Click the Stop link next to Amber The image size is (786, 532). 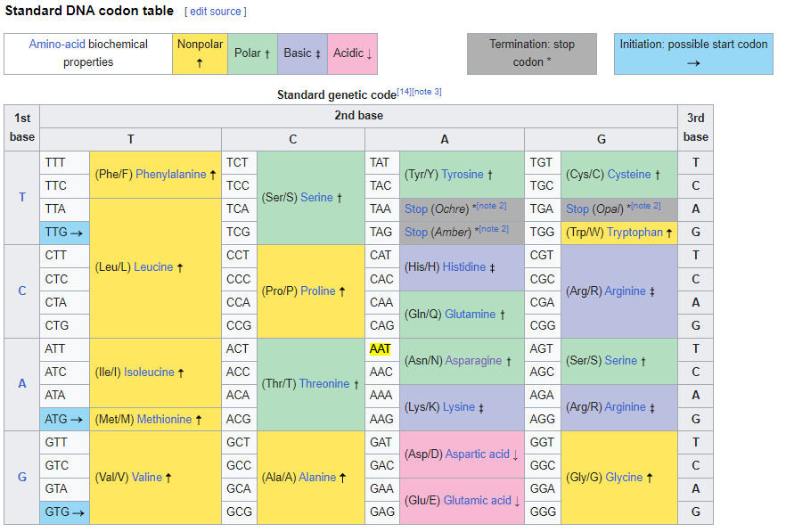pos(416,233)
